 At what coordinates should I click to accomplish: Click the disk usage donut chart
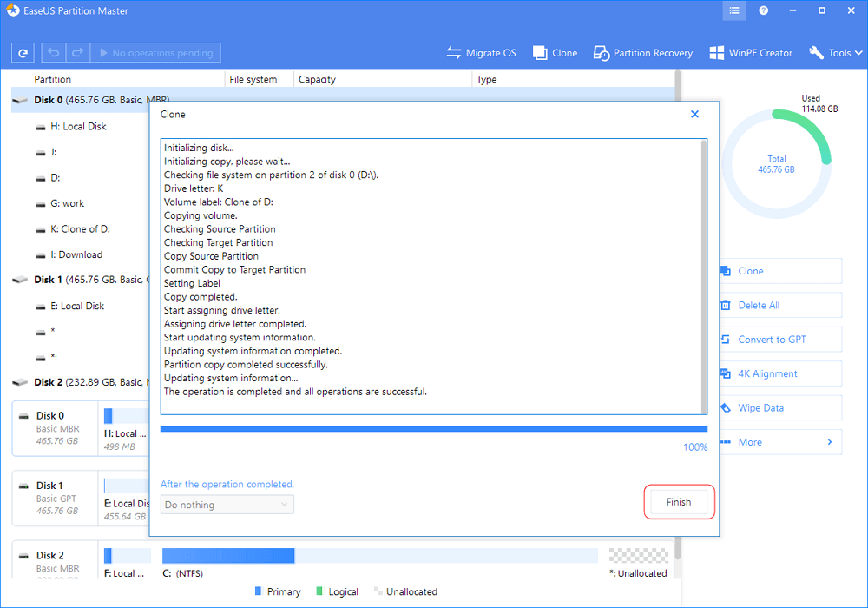click(x=777, y=164)
